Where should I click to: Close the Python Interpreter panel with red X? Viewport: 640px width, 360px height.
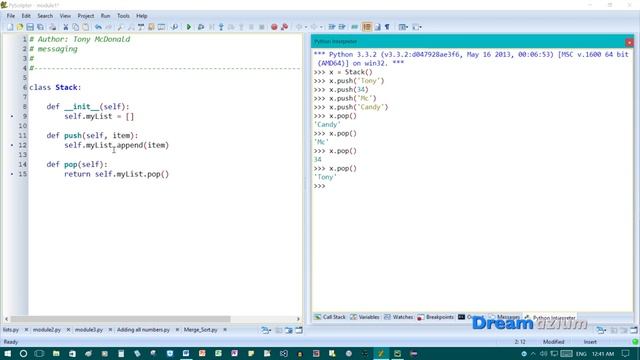629,42
